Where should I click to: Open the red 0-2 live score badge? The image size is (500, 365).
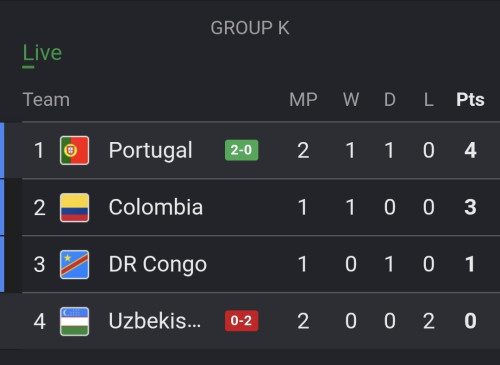241,321
